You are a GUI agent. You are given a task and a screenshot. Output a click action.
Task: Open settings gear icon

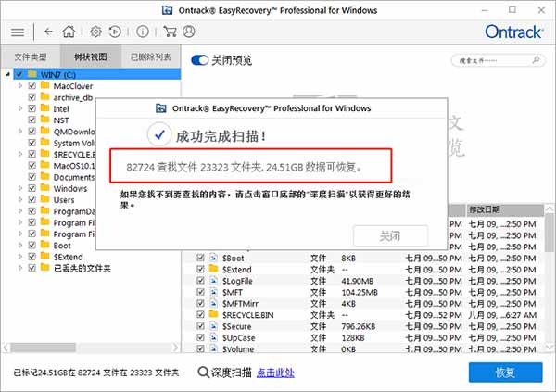pos(96,32)
